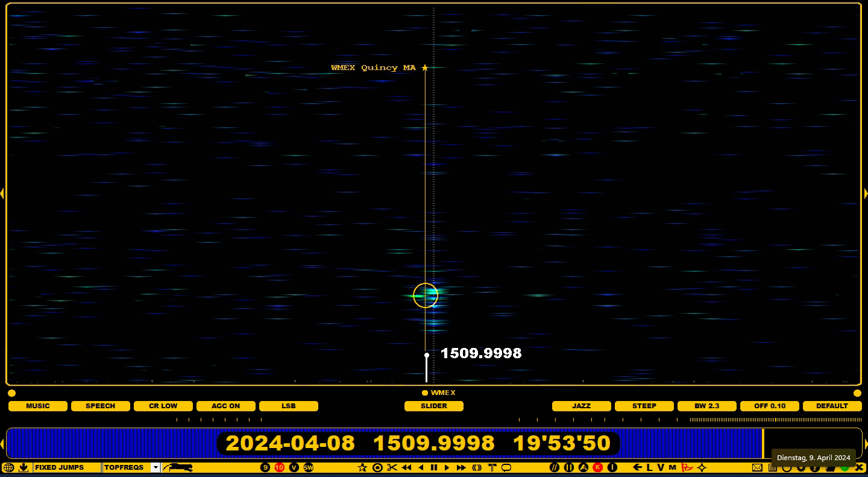
Task: Click the antenna tower icon
Action: (492, 467)
